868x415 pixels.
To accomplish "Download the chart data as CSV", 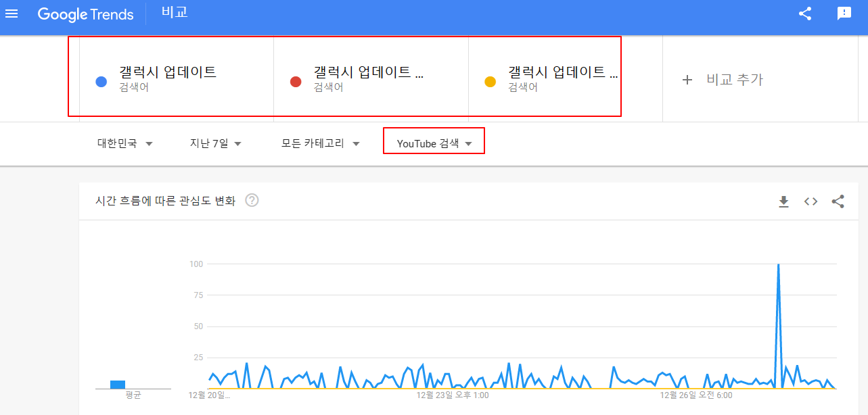I will 784,201.
